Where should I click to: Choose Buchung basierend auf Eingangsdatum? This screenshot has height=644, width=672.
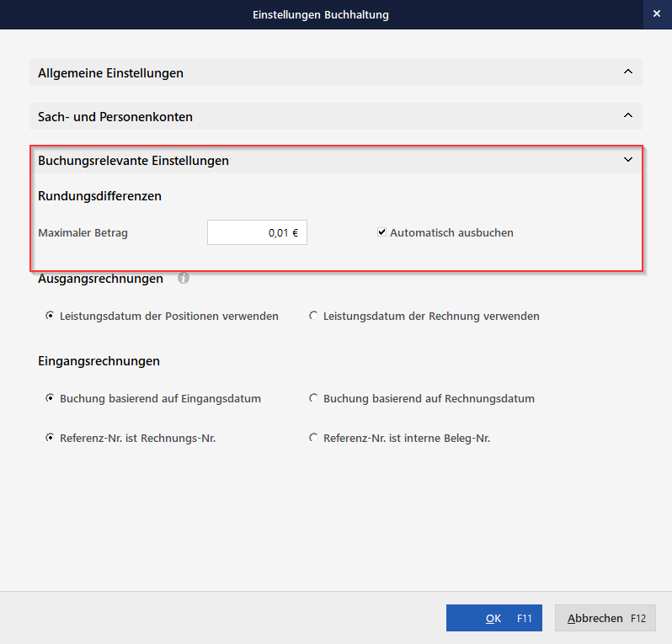pos(51,398)
